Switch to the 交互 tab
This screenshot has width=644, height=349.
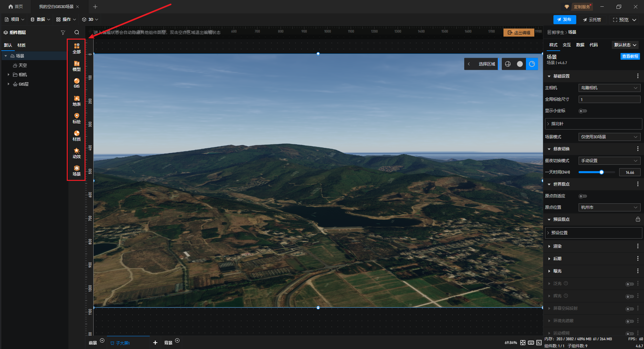567,45
